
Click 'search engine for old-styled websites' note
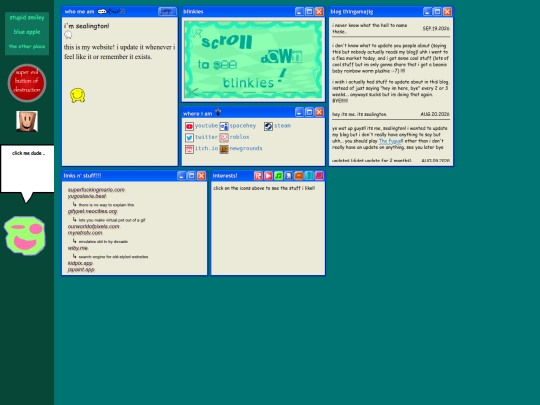[113, 257]
